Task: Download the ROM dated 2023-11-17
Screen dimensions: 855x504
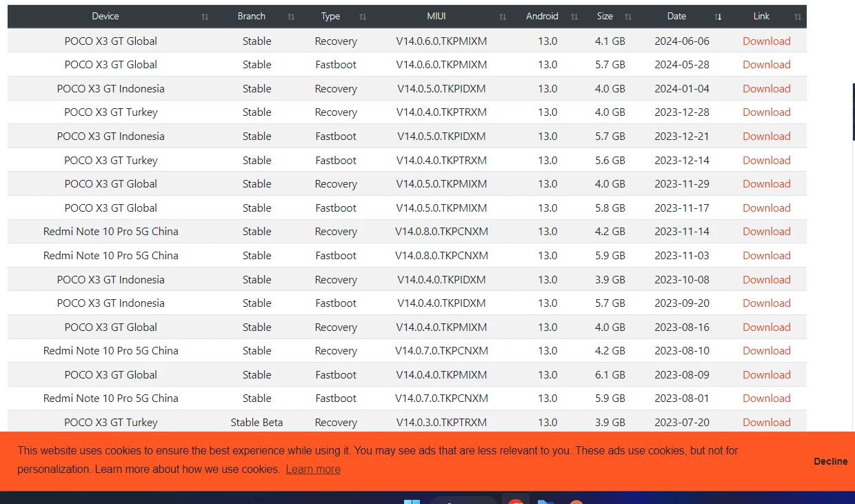Action: pos(767,208)
